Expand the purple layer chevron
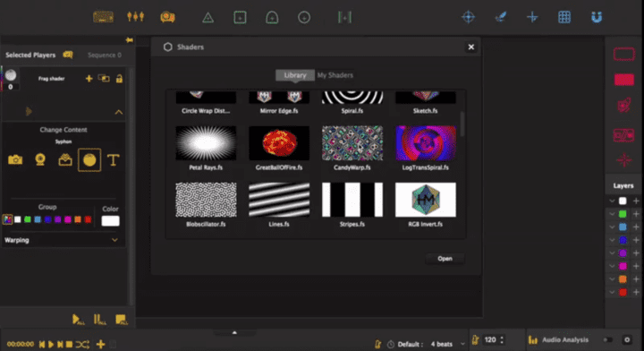This screenshot has height=351, width=644. [x=612, y=253]
